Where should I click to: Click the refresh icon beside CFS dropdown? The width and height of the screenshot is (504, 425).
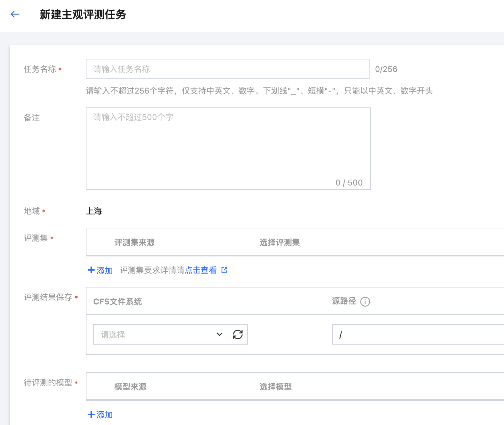tap(238, 334)
